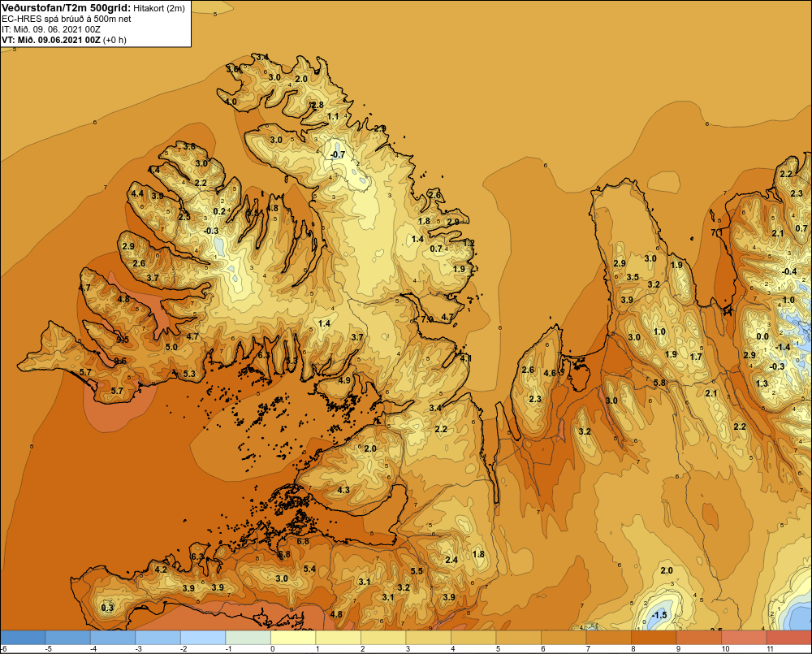The image size is (812, 654).
Task: Click the legend swatch between -5 and -4
Action: pyautogui.click(x=68, y=638)
